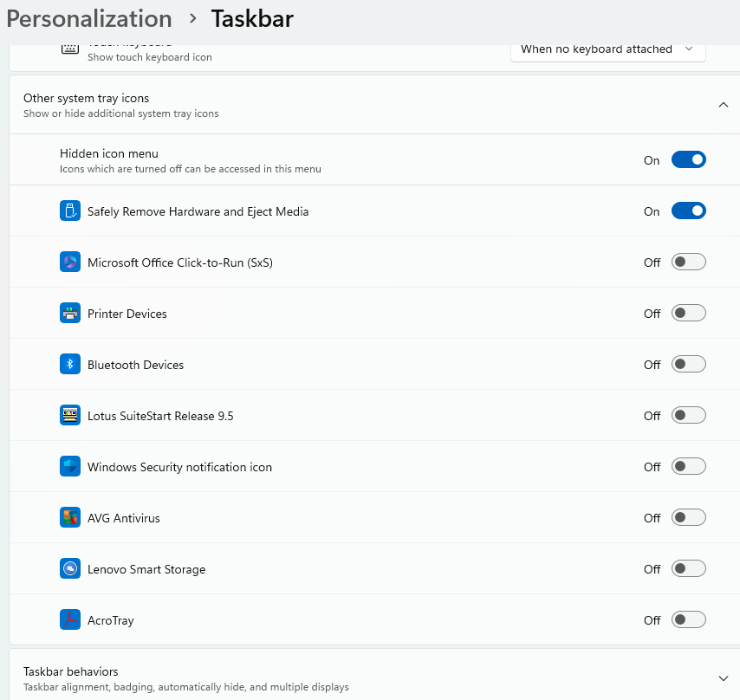Turn on Printer Devices toggle
The width and height of the screenshot is (740, 700).
(689, 314)
